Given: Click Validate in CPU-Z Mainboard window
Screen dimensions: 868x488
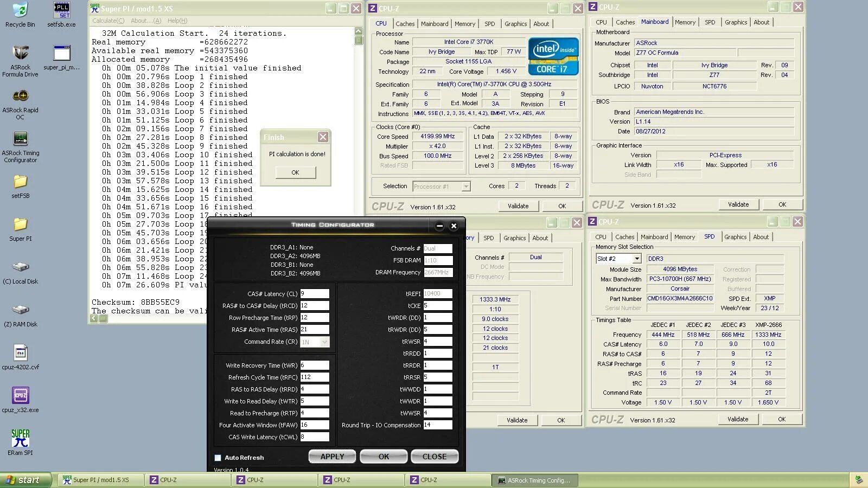Looking at the screenshot, I should click(x=738, y=204).
